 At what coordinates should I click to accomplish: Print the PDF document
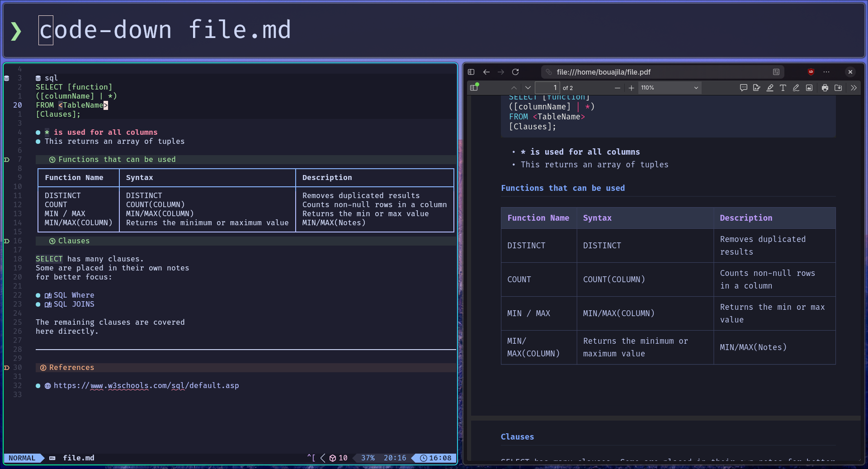pyautogui.click(x=825, y=88)
